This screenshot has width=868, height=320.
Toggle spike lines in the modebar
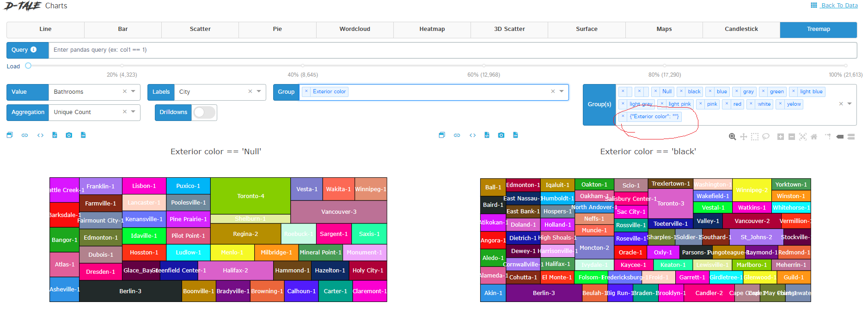[x=828, y=137]
